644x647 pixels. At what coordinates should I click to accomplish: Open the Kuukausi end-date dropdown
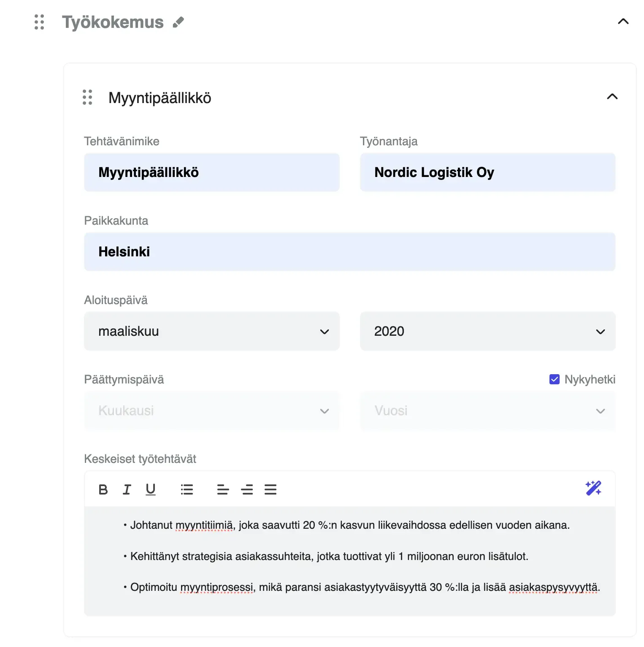212,410
